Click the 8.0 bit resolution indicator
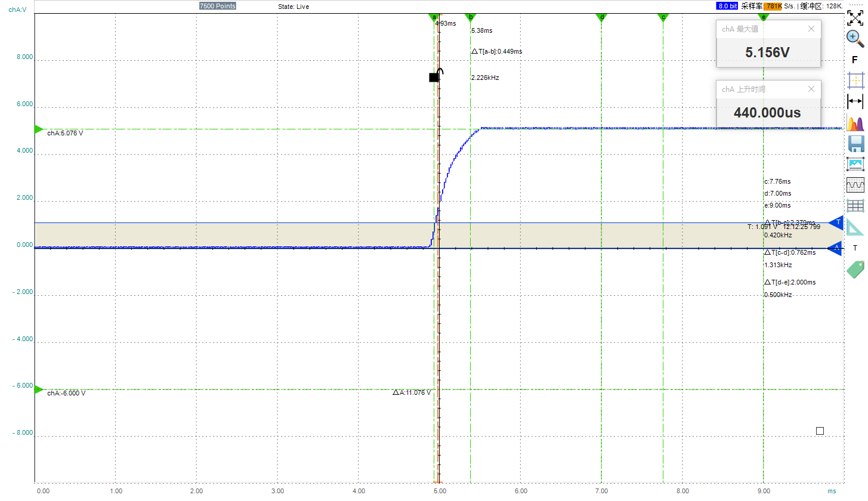Viewport: 868px width, 501px height. (x=728, y=6)
